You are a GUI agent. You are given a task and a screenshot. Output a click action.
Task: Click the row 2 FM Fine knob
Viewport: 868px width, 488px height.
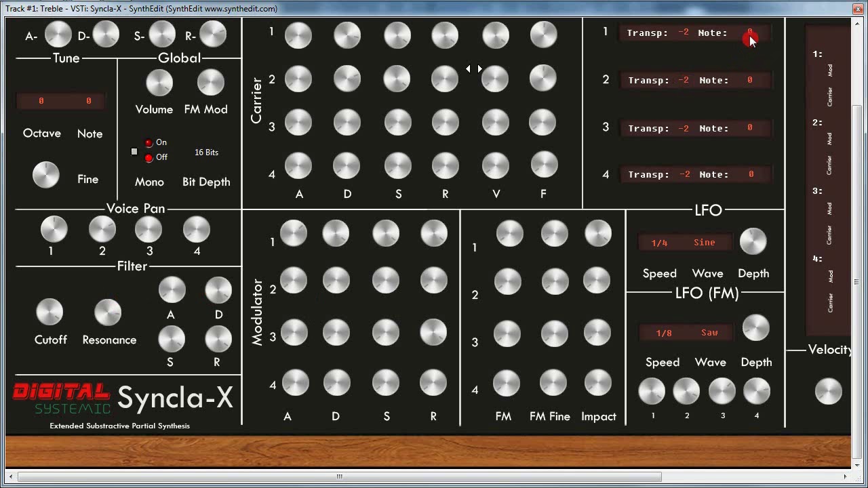tap(554, 281)
